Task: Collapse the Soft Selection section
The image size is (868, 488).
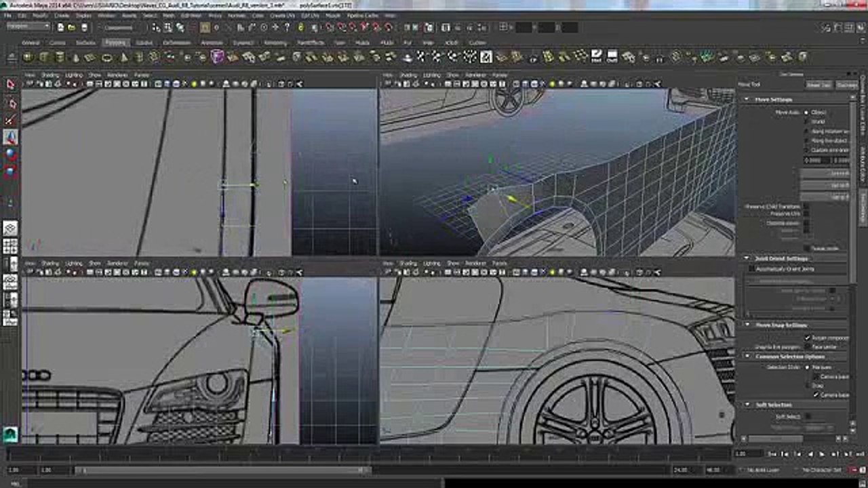Action: coord(747,405)
